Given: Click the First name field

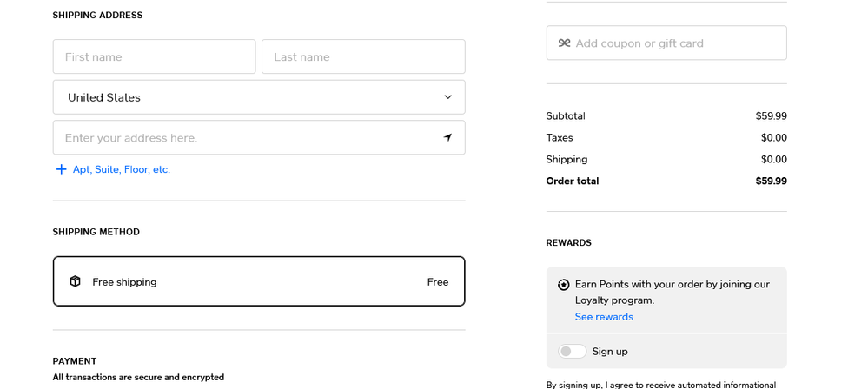Looking at the screenshot, I should tap(155, 56).
